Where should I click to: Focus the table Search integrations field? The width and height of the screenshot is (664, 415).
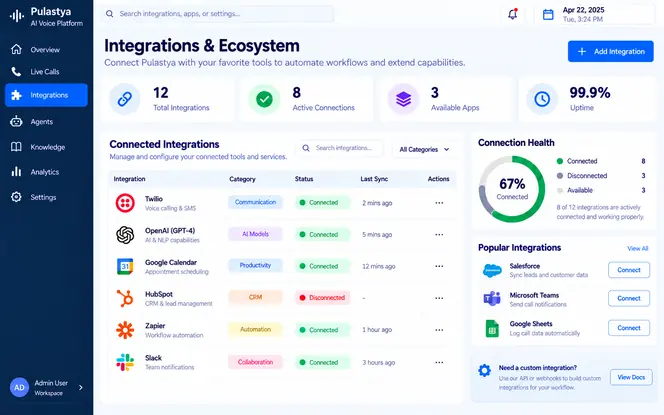pos(340,148)
